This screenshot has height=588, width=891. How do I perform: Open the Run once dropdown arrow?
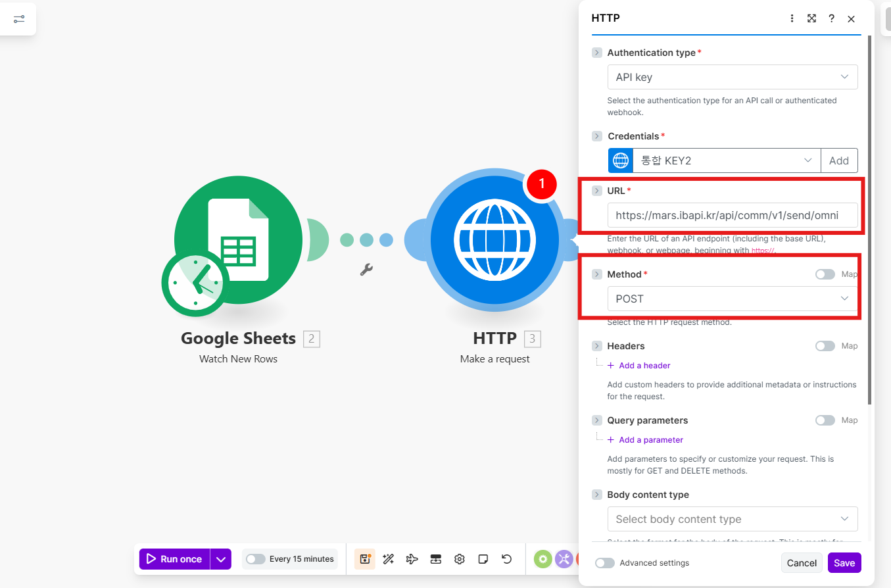[x=221, y=559]
